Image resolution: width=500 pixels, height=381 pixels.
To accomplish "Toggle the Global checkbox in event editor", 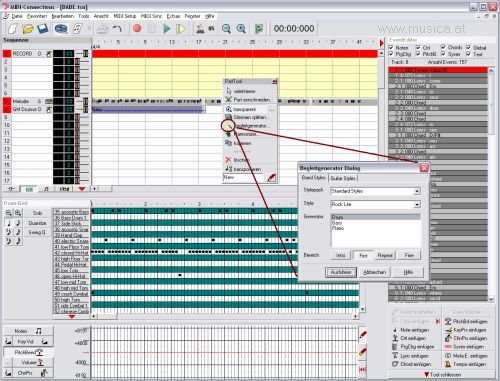I will click(x=468, y=47).
